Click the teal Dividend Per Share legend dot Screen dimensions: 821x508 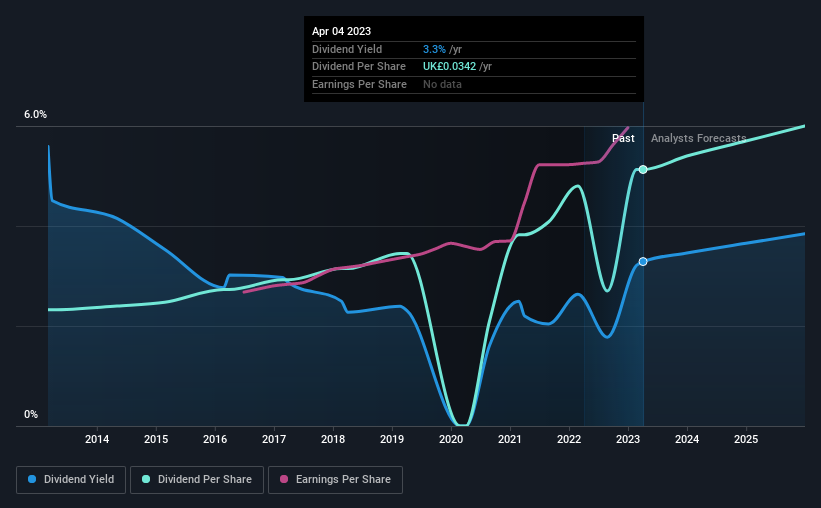(x=146, y=479)
